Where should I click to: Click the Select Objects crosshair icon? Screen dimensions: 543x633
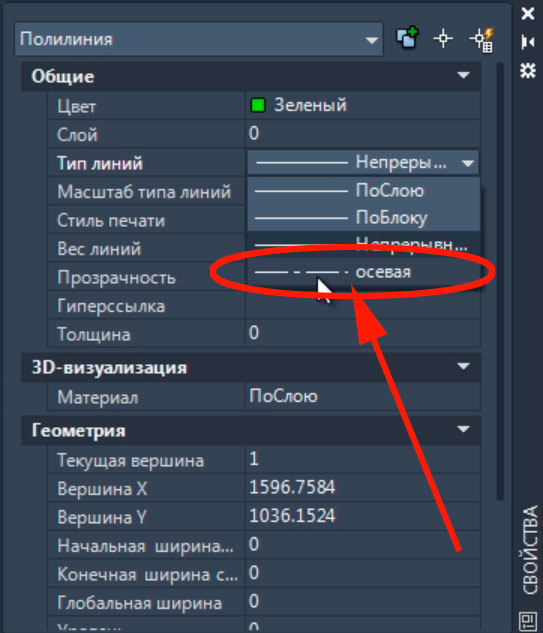[443, 39]
